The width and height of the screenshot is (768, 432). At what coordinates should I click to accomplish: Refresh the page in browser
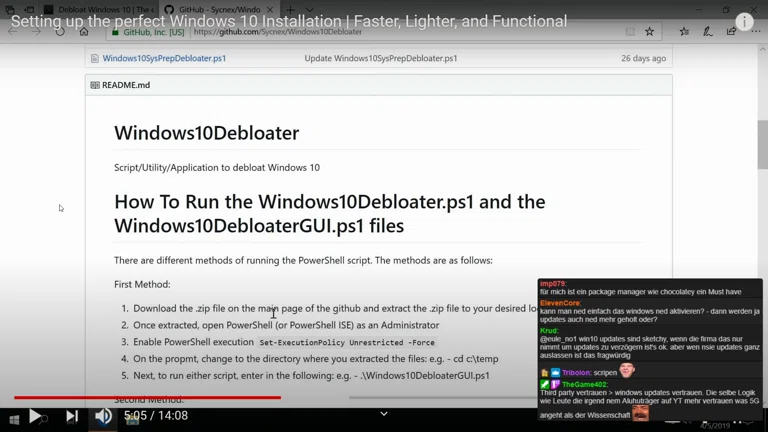[60, 32]
